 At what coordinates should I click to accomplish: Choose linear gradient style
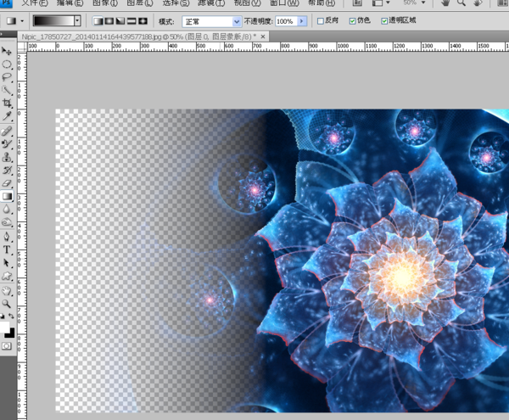tap(98, 21)
